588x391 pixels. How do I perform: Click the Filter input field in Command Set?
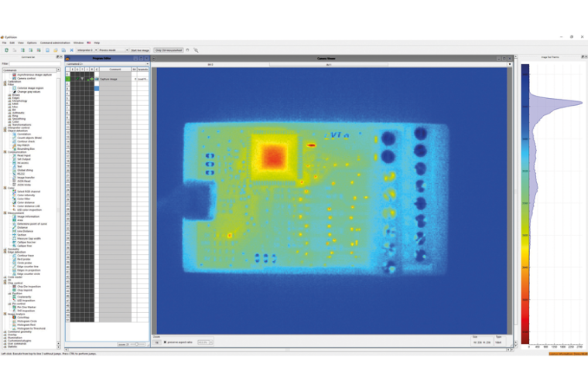35,63
